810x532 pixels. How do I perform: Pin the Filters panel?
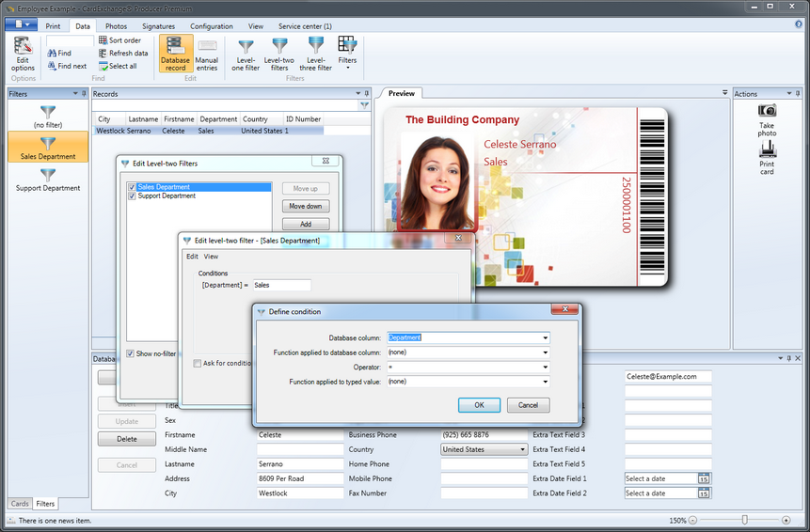point(85,93)
